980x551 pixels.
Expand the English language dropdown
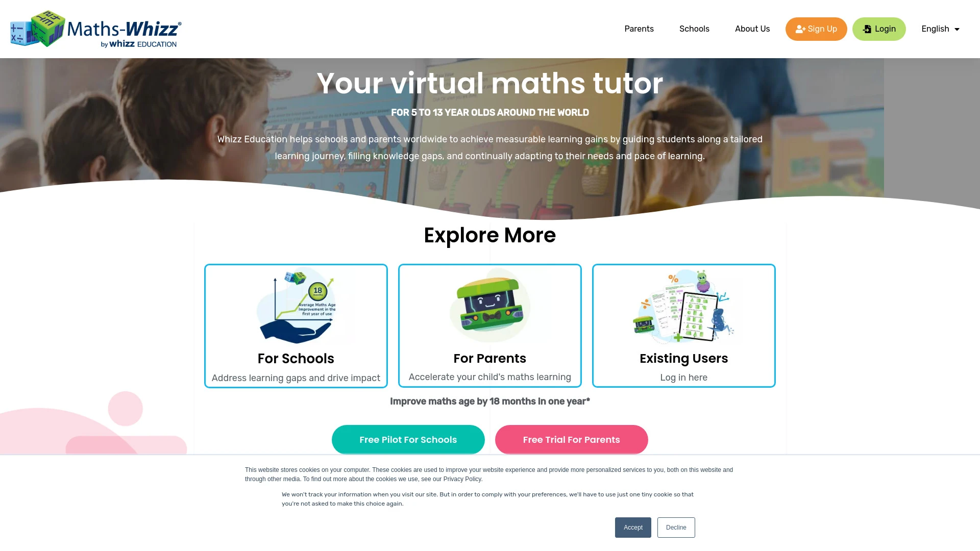pos(940,29)
